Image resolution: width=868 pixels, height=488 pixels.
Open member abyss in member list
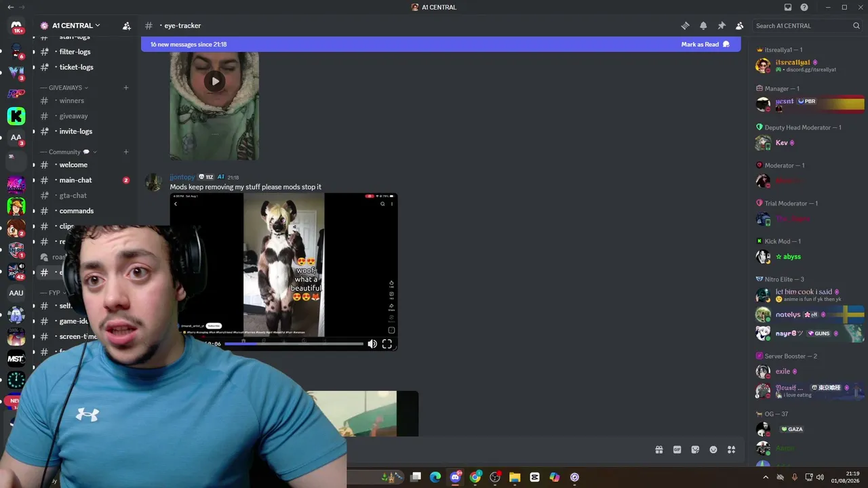(x=810, y=257)
